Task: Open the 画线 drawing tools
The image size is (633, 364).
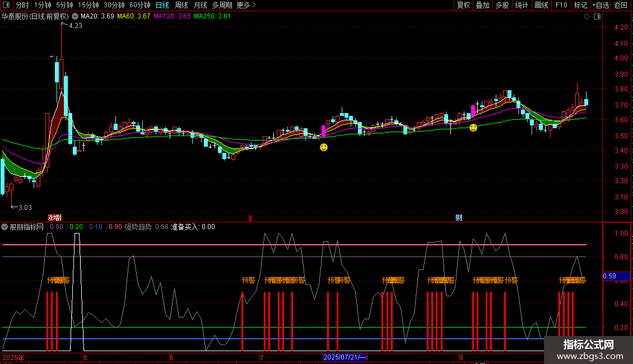Action: 541,6
